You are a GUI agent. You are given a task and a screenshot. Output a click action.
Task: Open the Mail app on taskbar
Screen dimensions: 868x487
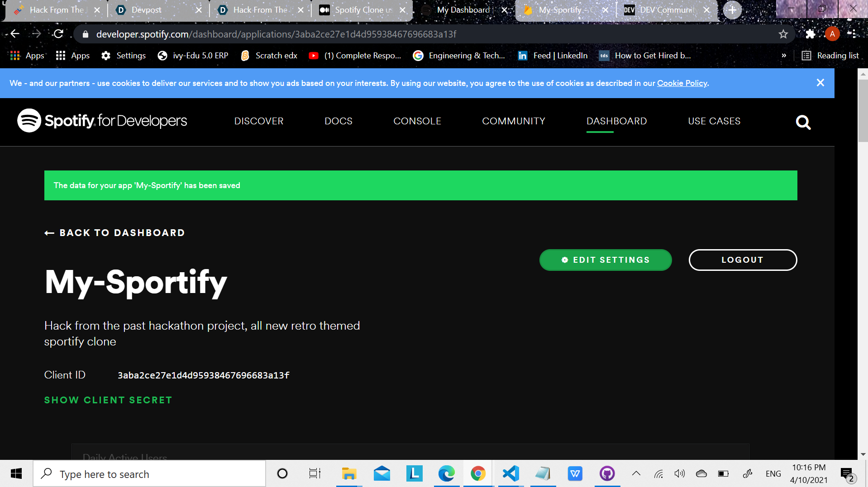click(382, 473)
